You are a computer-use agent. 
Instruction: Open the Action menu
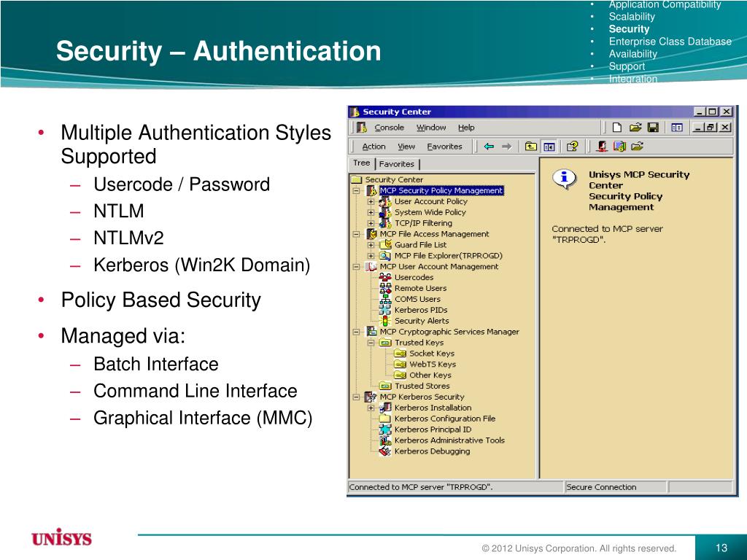click(373, 147)
